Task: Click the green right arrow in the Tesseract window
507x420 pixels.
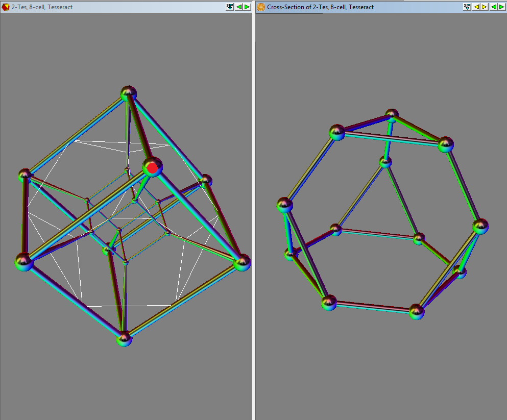Action: click(x=247, y=7)
